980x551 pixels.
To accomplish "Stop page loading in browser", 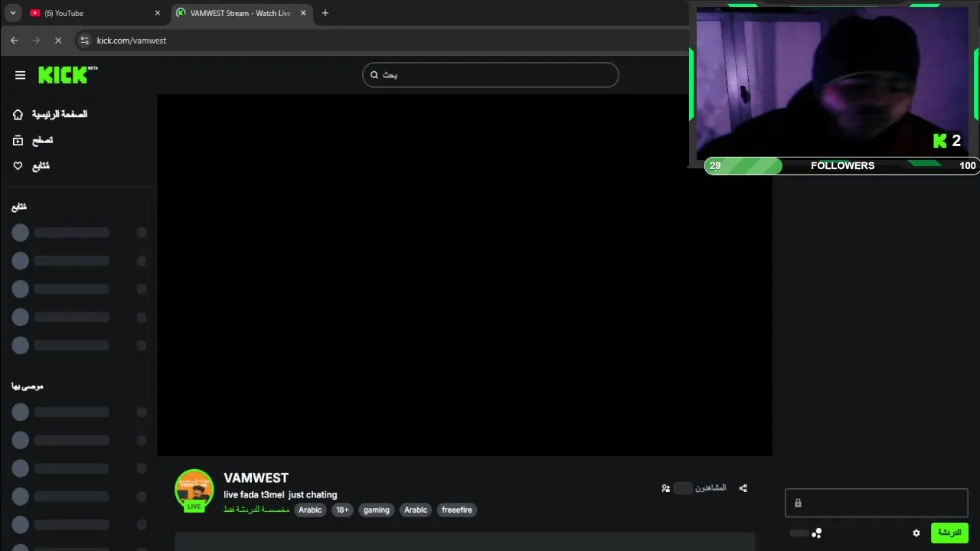I will tap(58, 41).
